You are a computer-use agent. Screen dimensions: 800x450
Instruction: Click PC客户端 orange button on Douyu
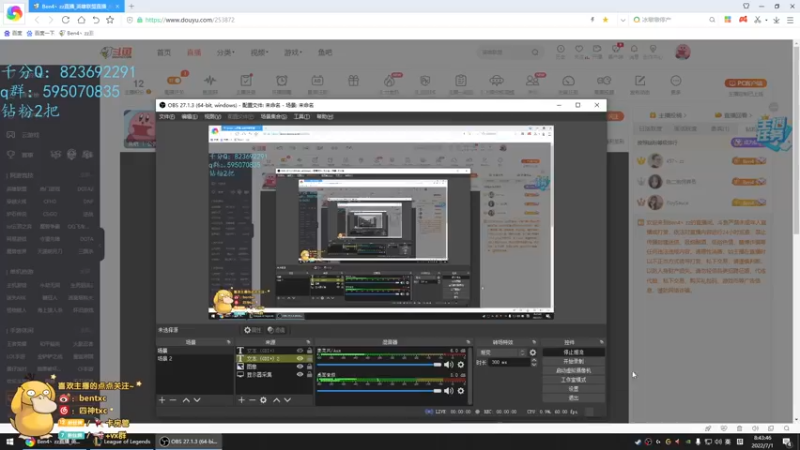[x=745, y=83]
